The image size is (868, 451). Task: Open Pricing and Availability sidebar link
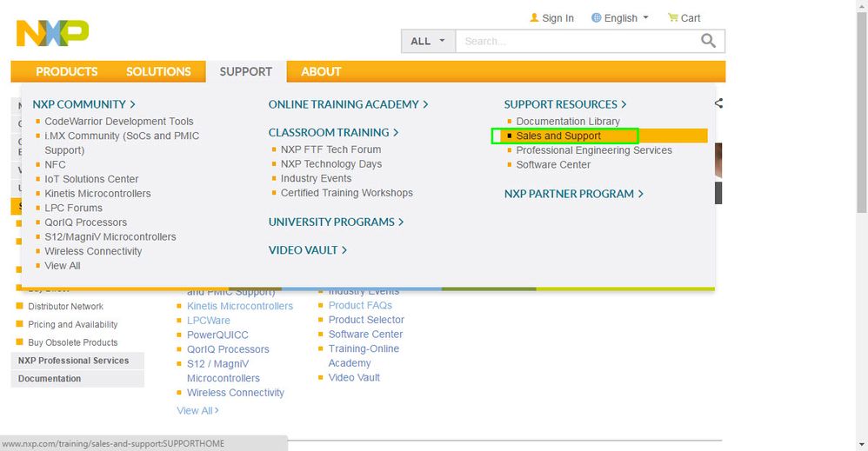(72, 324)
